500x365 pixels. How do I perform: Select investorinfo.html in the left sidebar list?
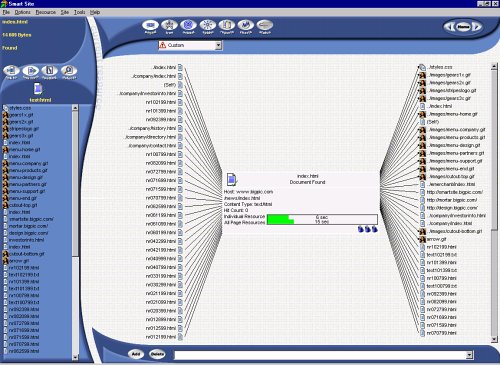pos(27,240)
